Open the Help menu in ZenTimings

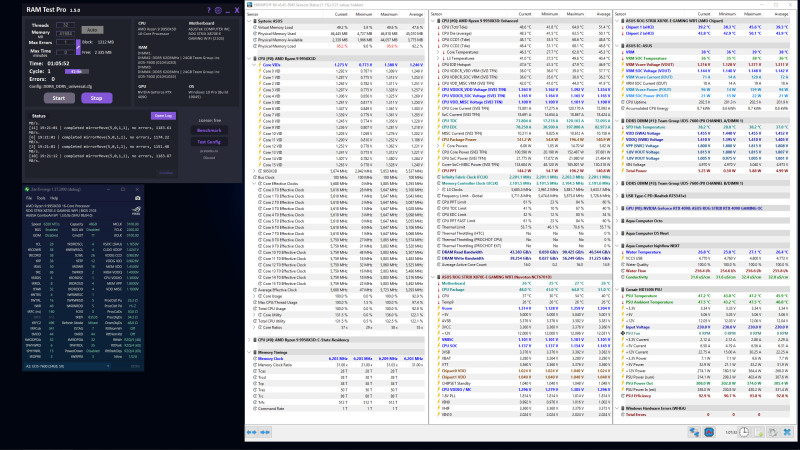tap(54, 198)
